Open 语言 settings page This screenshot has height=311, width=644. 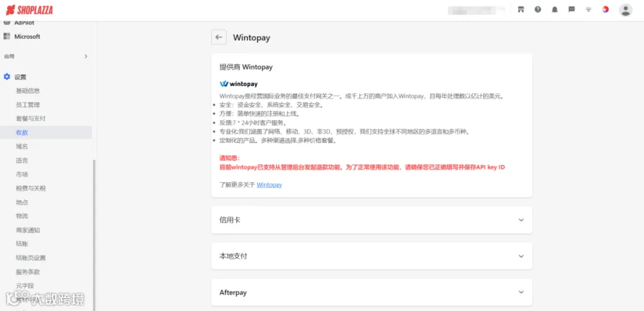(21, 160)
